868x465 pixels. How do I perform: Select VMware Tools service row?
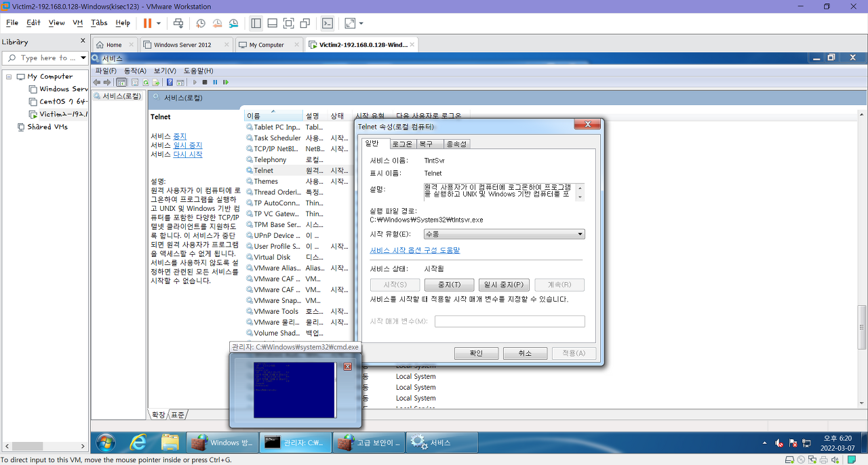[298, 311]
